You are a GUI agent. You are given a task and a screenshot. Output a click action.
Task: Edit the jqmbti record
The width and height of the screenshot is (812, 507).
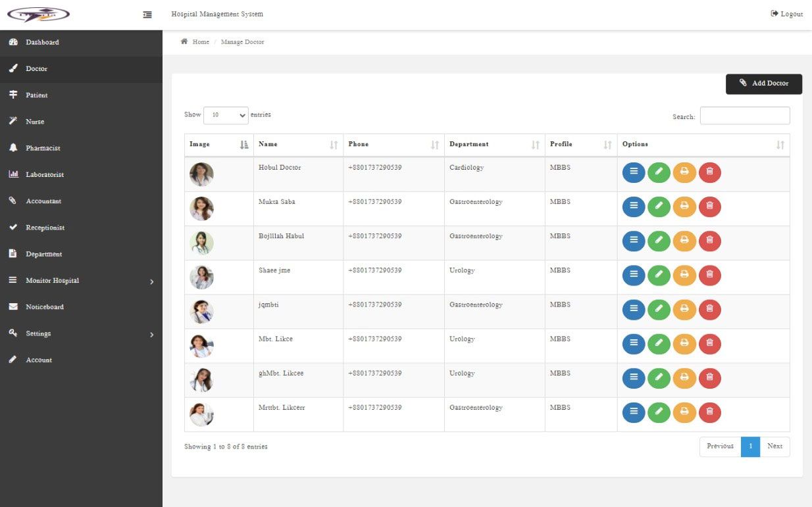click(659, 309)
